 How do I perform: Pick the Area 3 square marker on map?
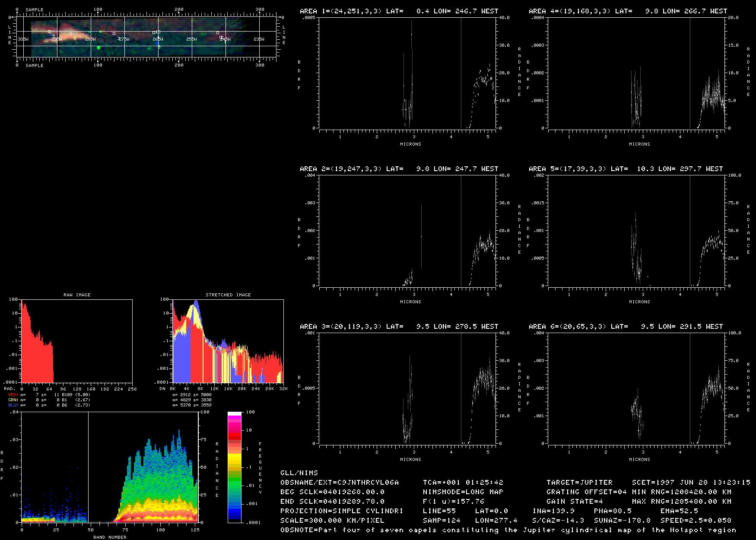(114, 33)
